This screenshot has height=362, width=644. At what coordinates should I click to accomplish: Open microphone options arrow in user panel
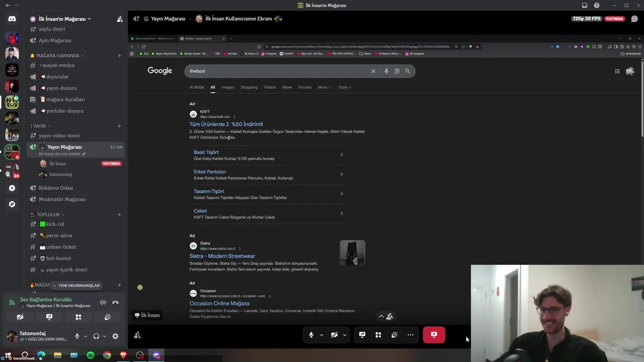(85, 336)
